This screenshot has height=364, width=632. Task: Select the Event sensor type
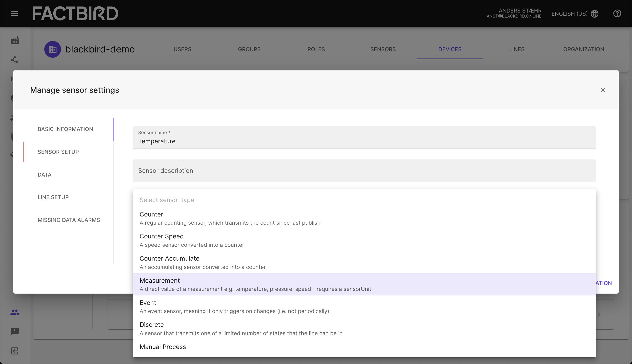[364, 307]
